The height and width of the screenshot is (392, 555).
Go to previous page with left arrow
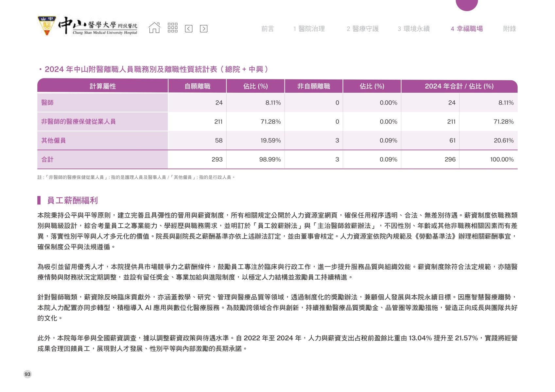coord(189,29)
